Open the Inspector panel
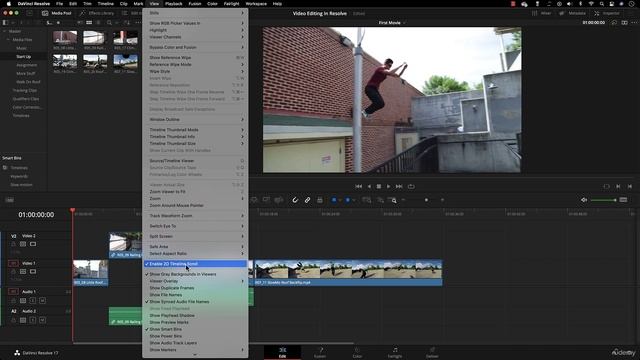Viewport: 640px width, 360px height. click(x=607, y=13)
